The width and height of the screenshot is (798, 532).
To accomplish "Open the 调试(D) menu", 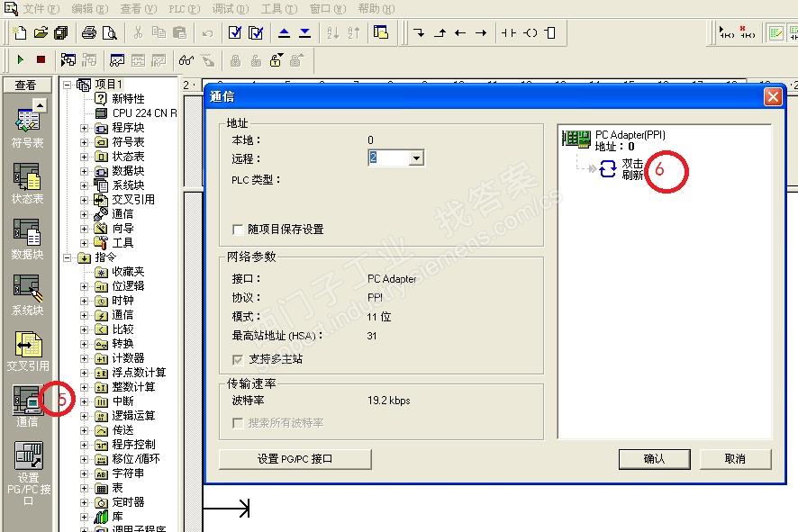I will coord(231,9).
